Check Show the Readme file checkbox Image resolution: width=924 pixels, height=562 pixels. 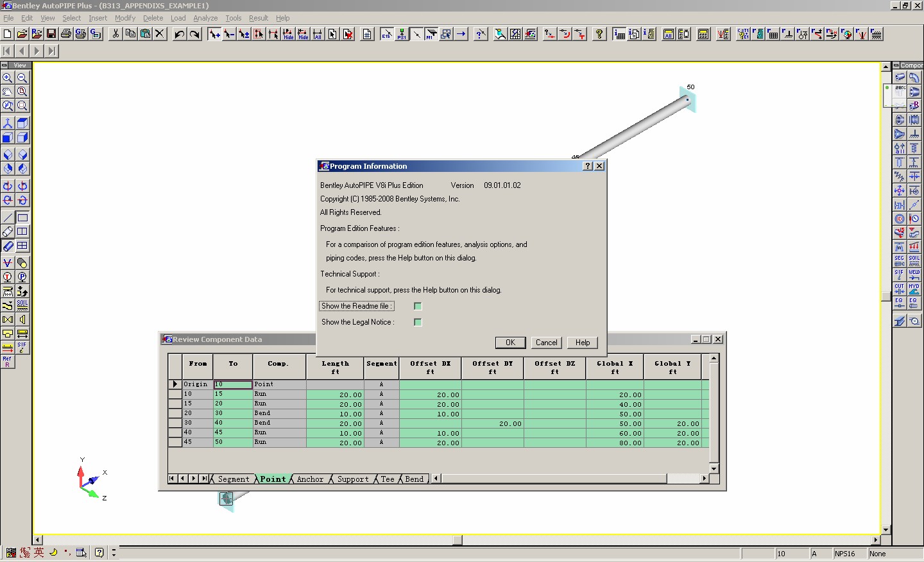[418, 306]
